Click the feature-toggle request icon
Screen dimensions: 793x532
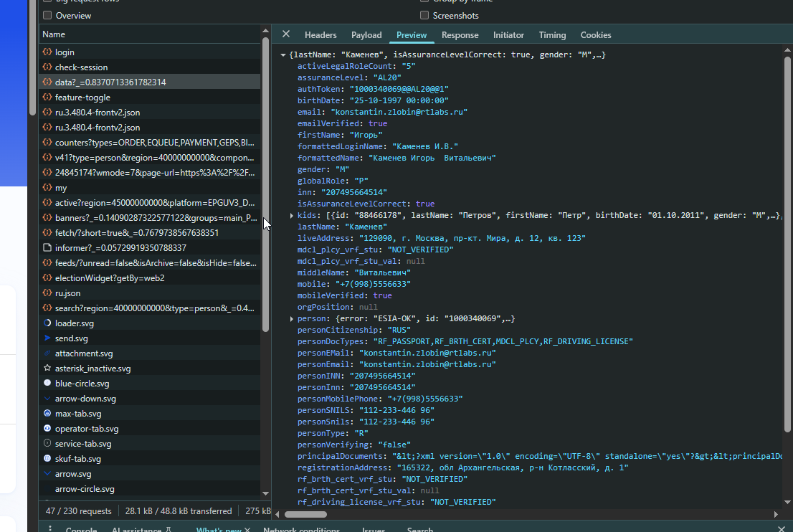click(47, 97)
